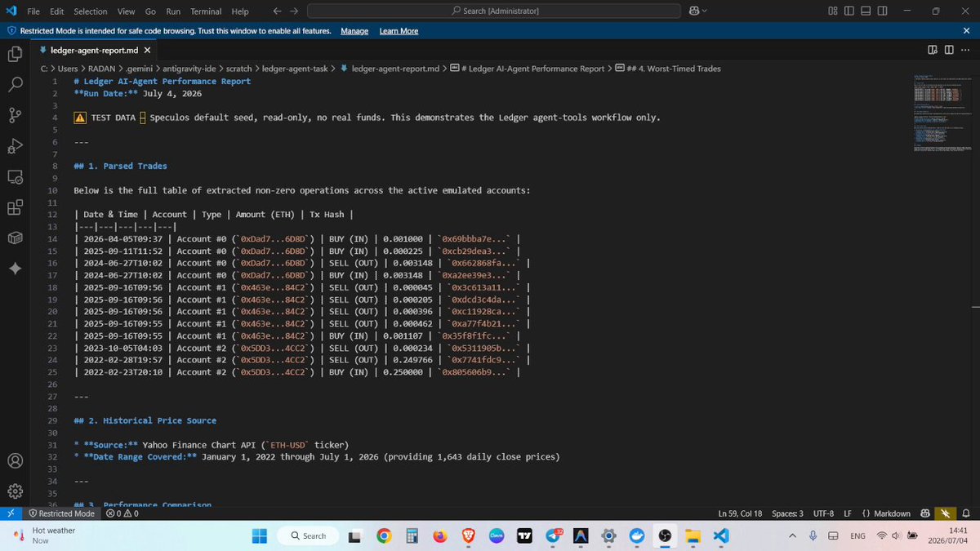Viewport: 980px width, 551px height.
Task: Split the editor to the right
Action: [947, 50]
